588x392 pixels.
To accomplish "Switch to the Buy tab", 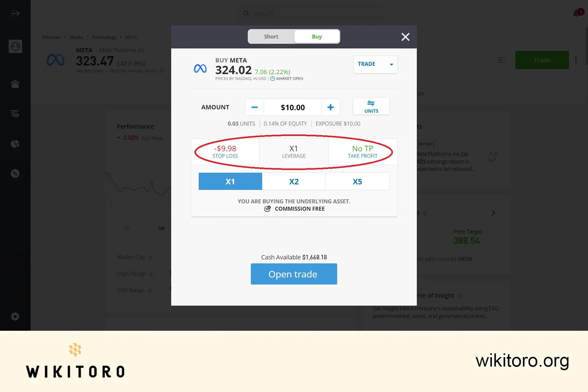I will (316, 36).
